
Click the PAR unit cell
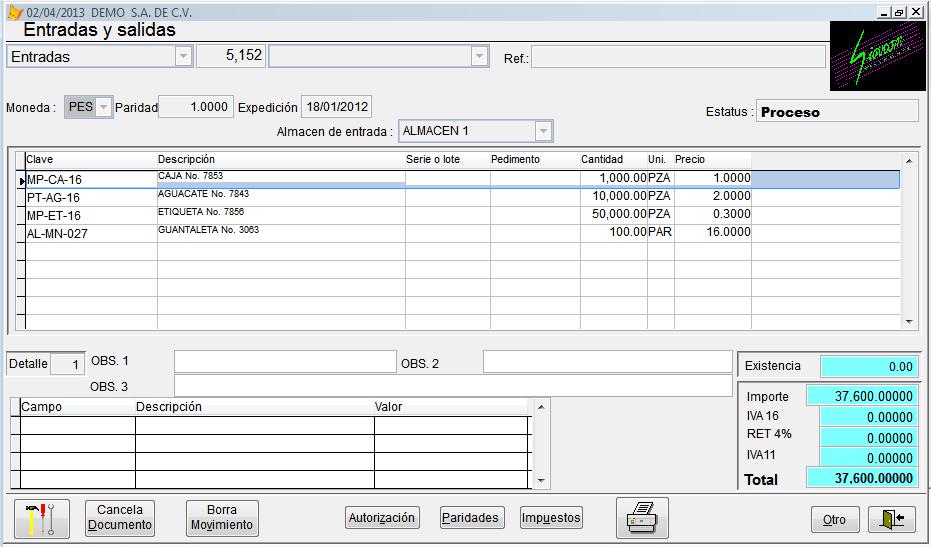click(x=660, y=232)
